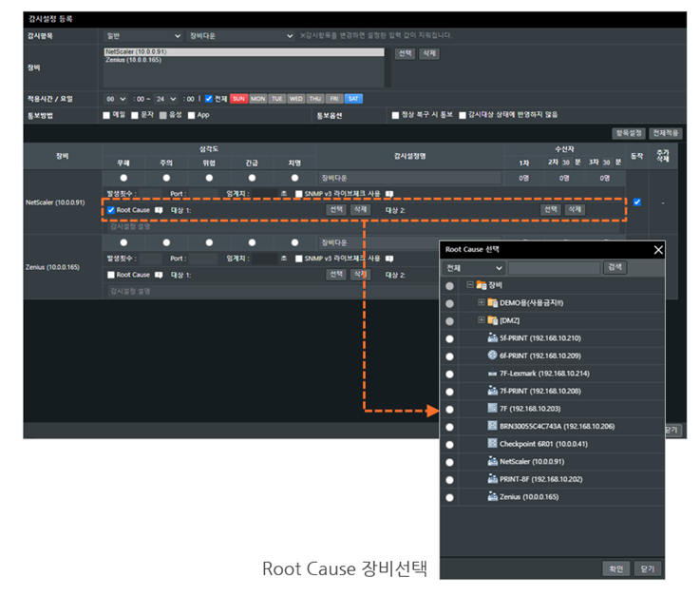Viewport: 700px width, 596px height.
Task: Click the 7F-Lexmark device icon
Action: pos(492,373)
